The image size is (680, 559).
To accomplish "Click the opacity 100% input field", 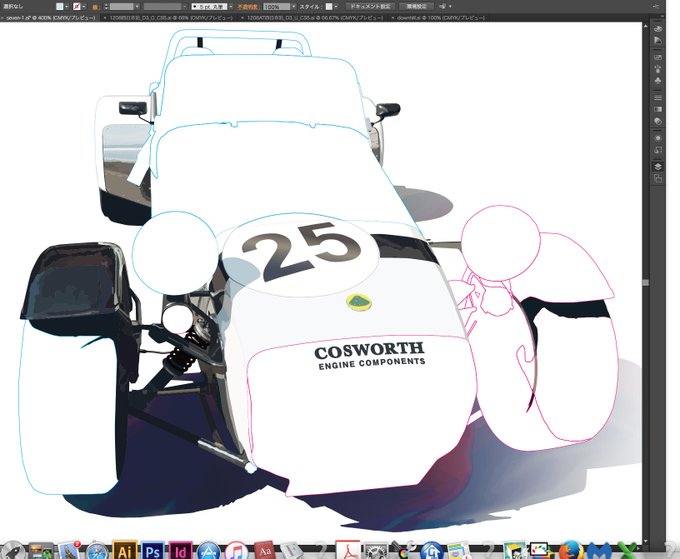I will 277,7.
